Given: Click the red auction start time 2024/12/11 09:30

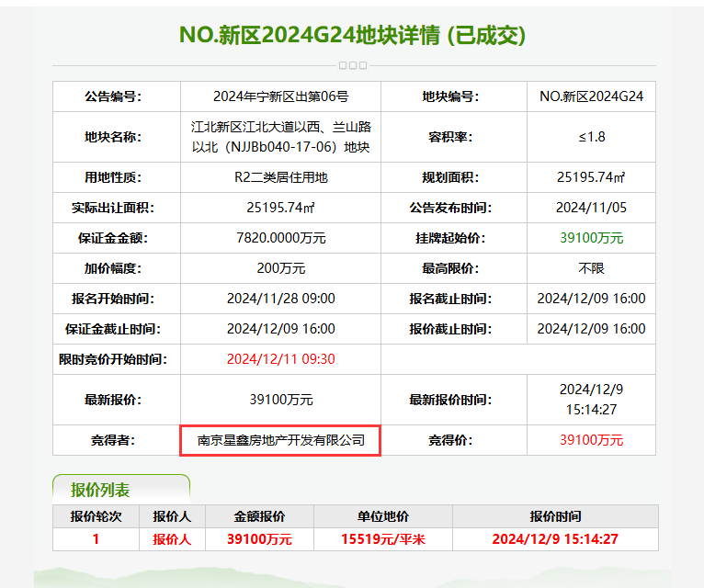Looking at the screenshot, I should [x=280, y=359].
